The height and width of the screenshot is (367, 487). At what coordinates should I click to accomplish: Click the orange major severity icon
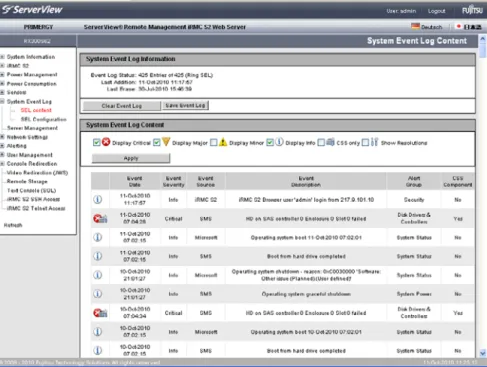[166, 142]
